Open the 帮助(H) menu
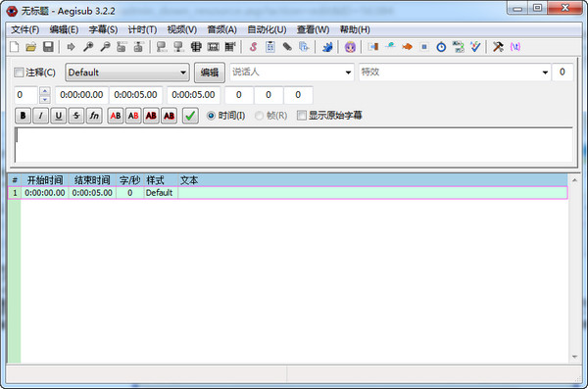The height and width of the screenshot is (389, 588). click(x=355, y=29)
